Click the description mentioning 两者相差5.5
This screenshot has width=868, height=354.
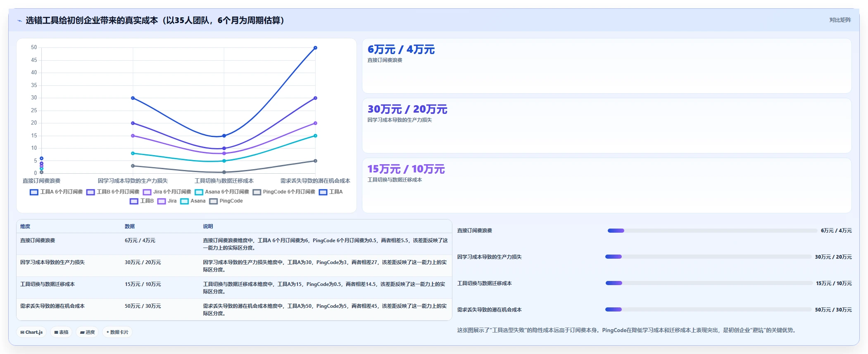[325, 244]
